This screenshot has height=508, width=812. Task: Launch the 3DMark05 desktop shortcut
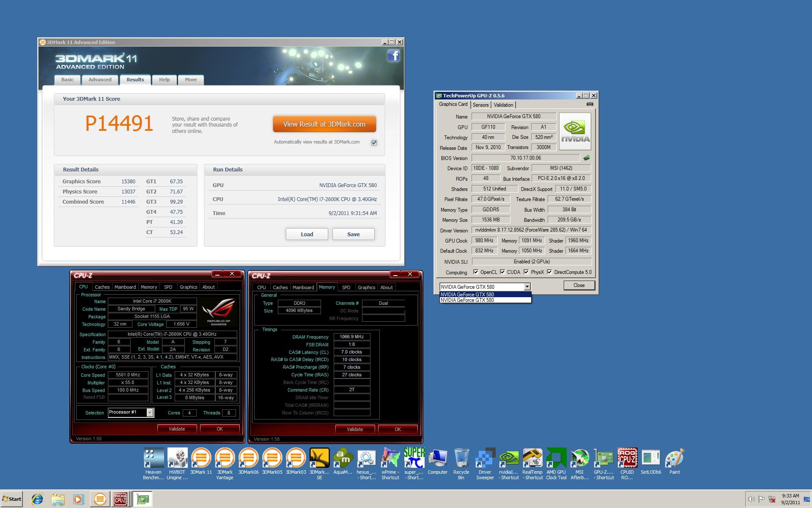272,461
